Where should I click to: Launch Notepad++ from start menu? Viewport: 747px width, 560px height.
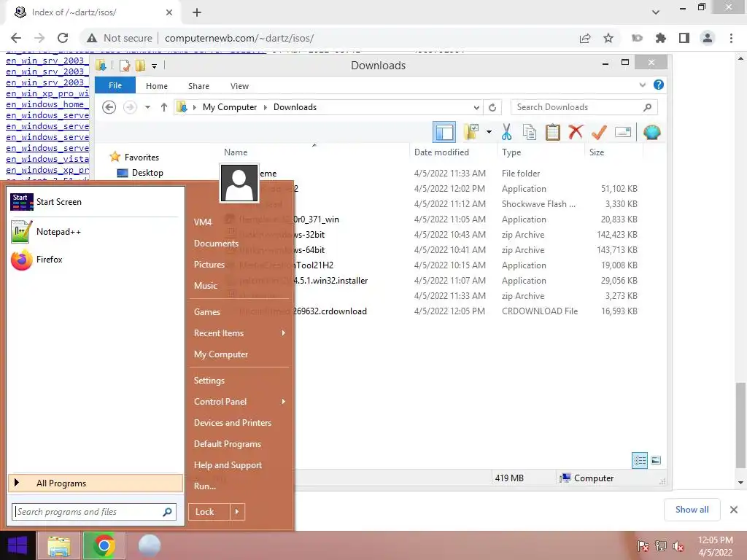tap(96, 232)
